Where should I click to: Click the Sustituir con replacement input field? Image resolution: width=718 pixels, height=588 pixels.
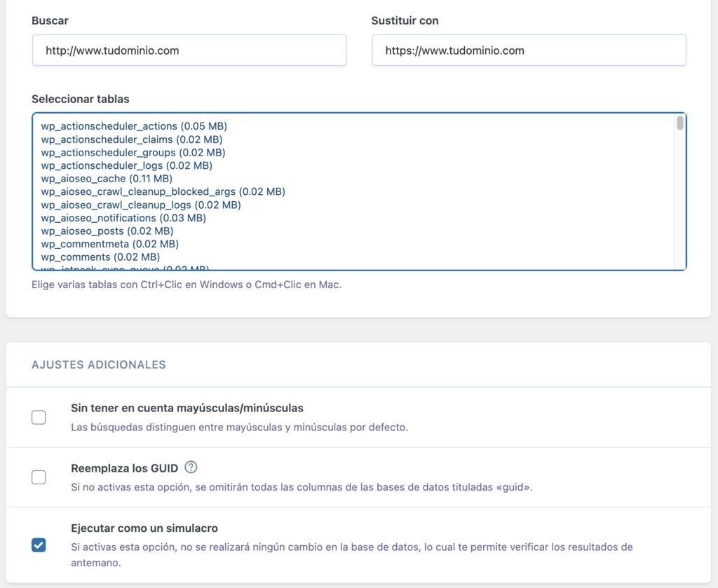tap(529, 50)
